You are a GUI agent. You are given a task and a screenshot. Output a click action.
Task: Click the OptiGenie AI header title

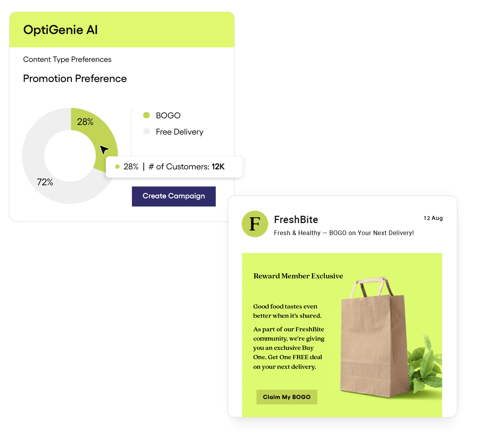[61, 30]
